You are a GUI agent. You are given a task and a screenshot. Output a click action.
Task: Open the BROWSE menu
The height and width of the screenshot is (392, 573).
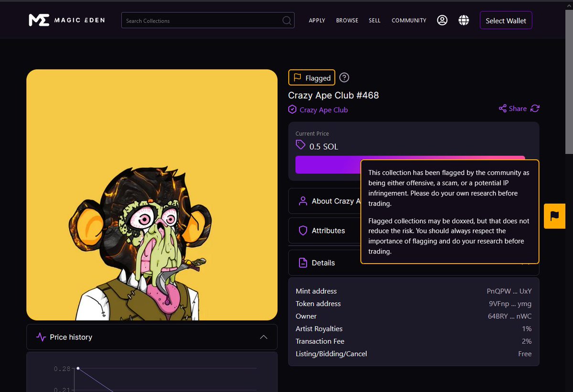(x=347, y=21)
